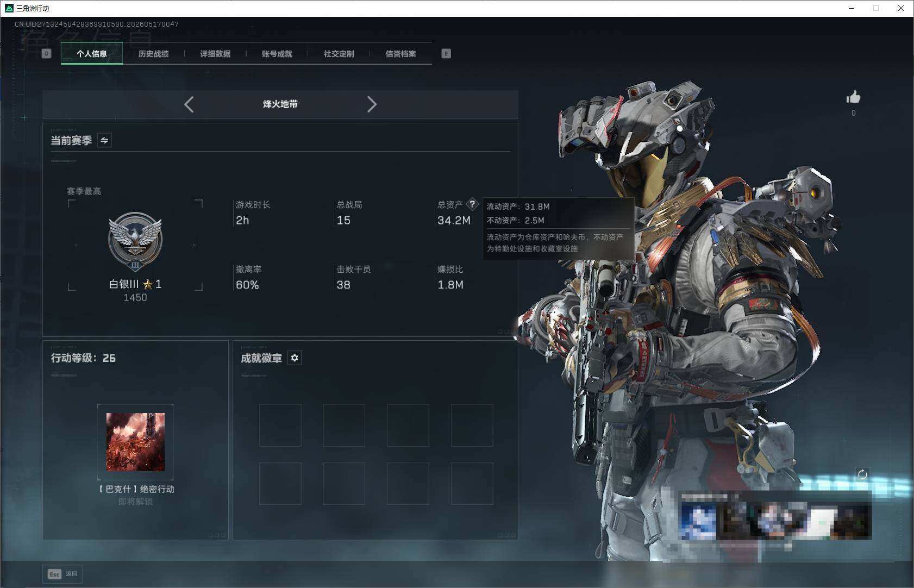The image size is (914, 588).
Task: Click the CN UID text at top
Action: pyautogui.click(x=97, y=24)
